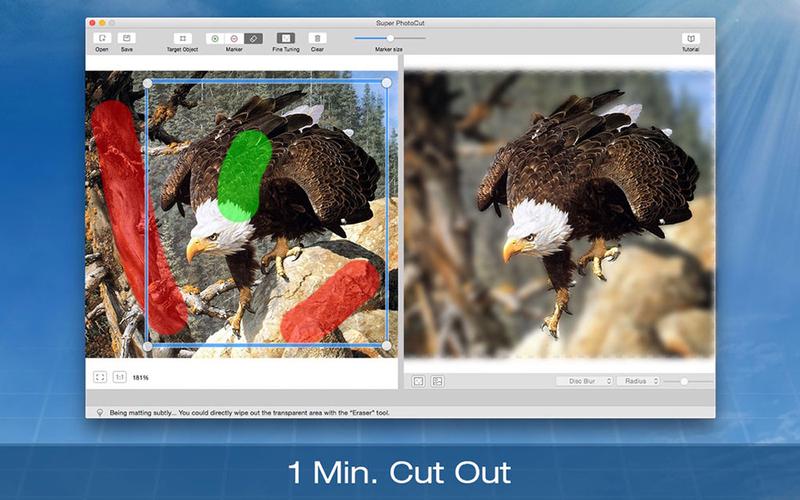Select the green foreground marker
The height and width of the screenshot is (500, 800).
214,38
